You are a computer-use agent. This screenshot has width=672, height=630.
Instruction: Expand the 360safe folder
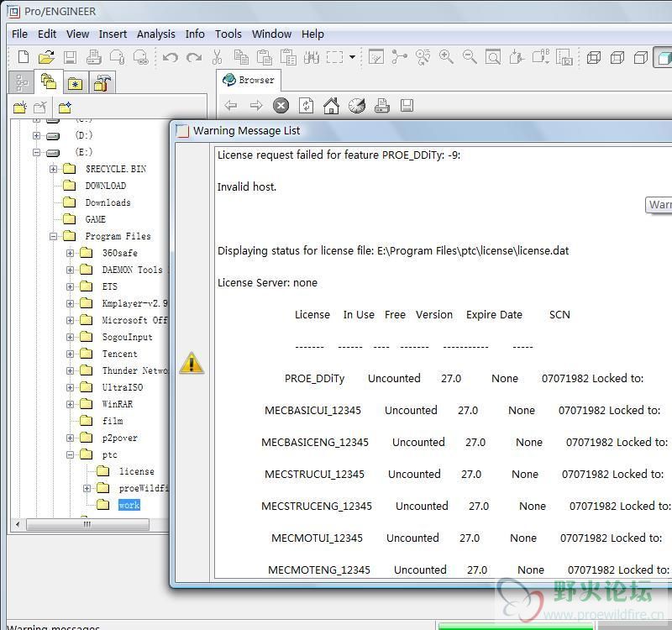(70, 253)
